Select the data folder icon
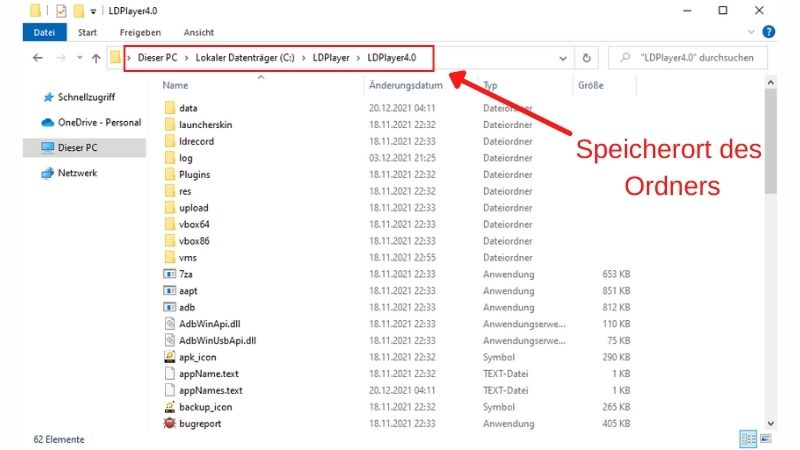The width and height of the screenshot is (800, 450). [x=170, y=108]
